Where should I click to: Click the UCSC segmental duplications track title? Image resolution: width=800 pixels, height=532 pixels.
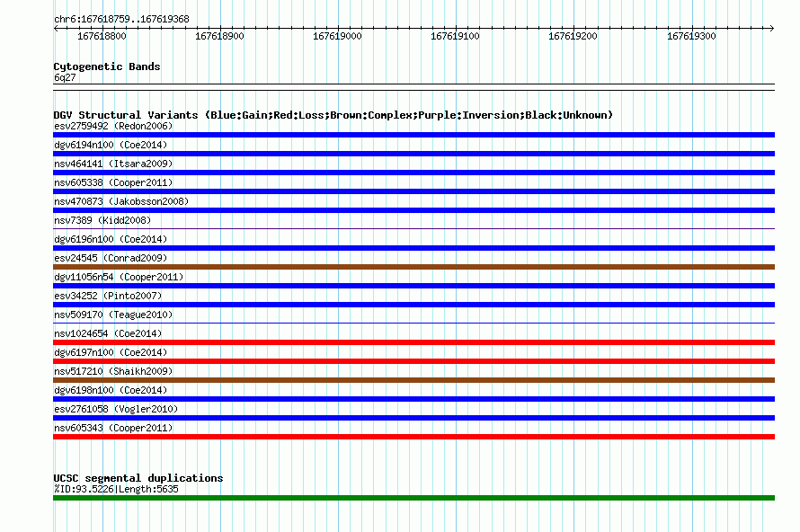pos(138,478)
